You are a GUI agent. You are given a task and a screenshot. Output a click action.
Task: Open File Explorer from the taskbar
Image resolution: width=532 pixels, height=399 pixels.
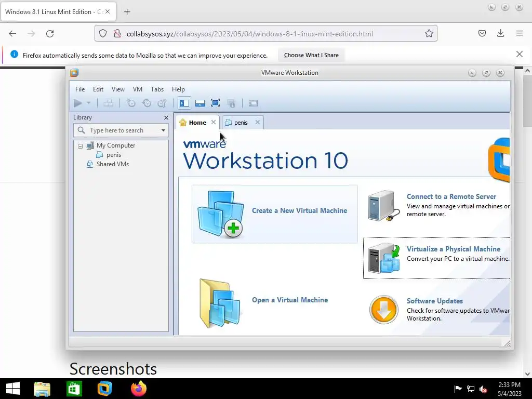[x=42, y=389]
